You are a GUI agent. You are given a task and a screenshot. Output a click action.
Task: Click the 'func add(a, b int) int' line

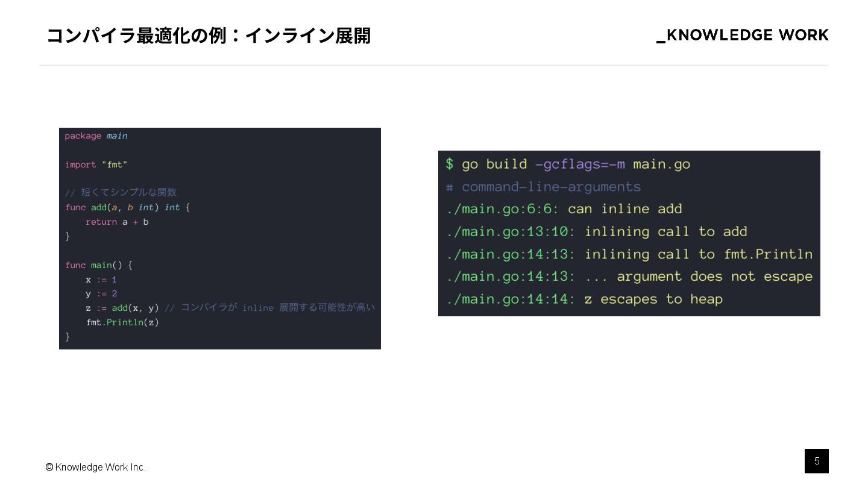(128, 207)
